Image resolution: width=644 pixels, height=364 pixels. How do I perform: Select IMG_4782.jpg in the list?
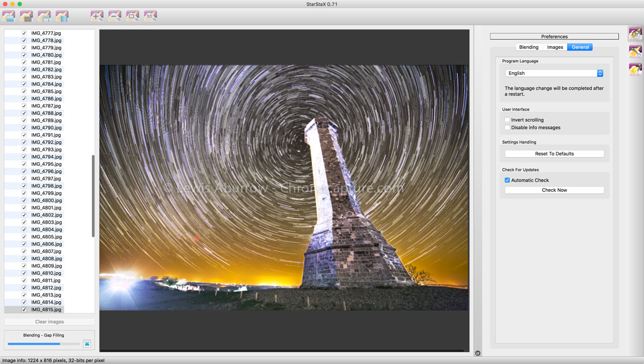[x=46, y=70]
